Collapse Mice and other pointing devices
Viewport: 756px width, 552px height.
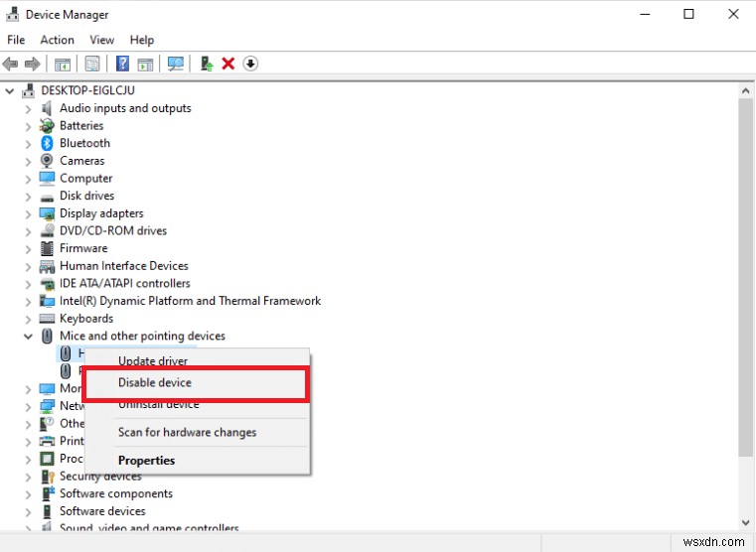coord(28,337)
